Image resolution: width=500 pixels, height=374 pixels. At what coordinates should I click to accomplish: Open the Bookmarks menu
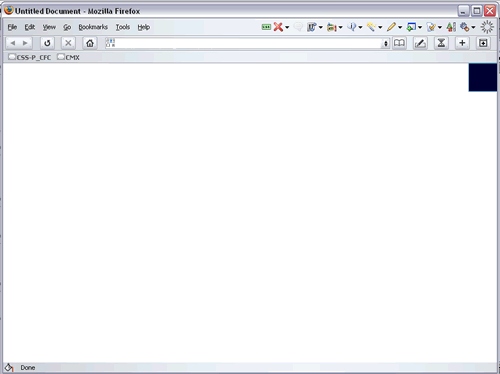click(93, 27)
